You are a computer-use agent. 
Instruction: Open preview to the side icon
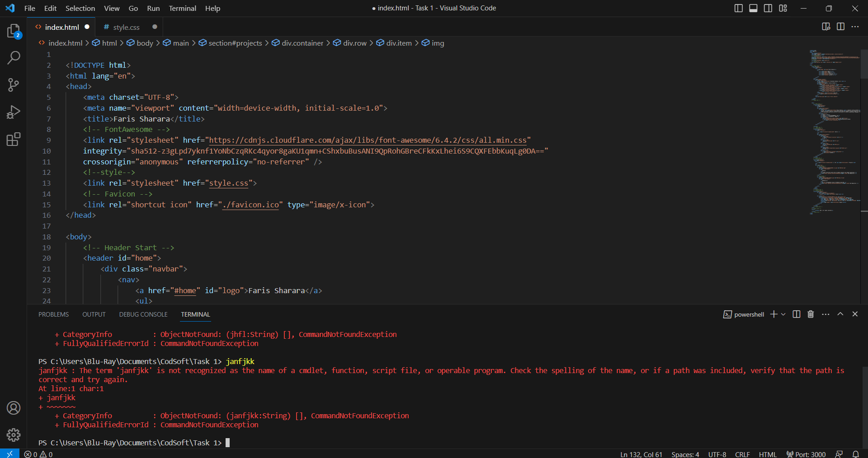(x=826, y=27)
